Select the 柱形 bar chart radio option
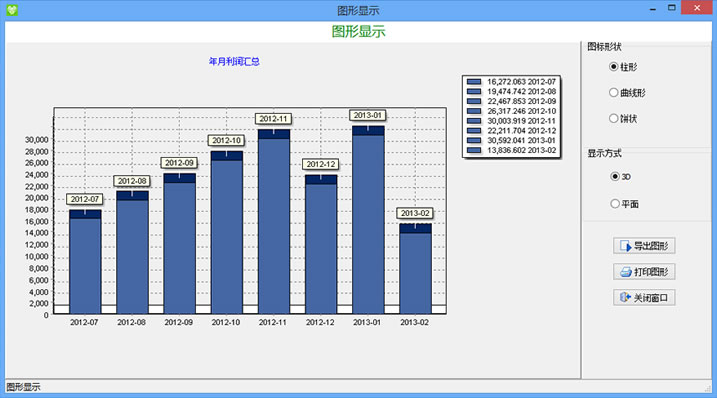Image resolution: width=717 pixels, height=398 pixels. [x=614, y=67]
